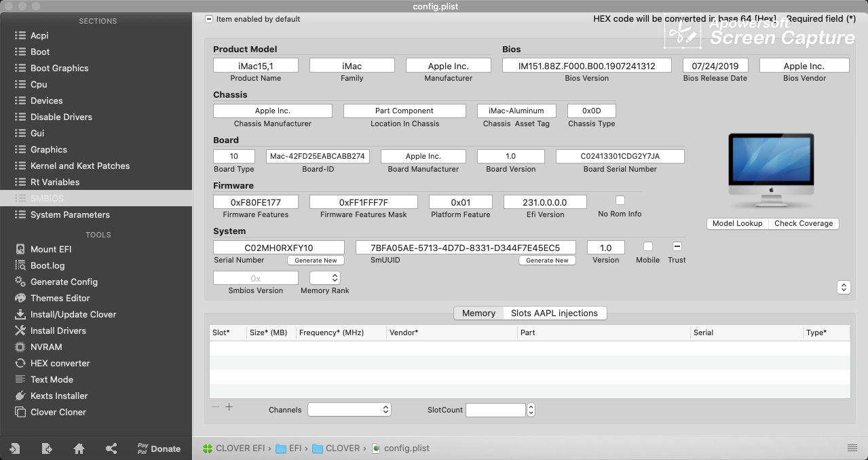This screenshot has height=460, width=868.
Task: Click the SlotCount stepper arrows
Action: [x=531, y=409]
